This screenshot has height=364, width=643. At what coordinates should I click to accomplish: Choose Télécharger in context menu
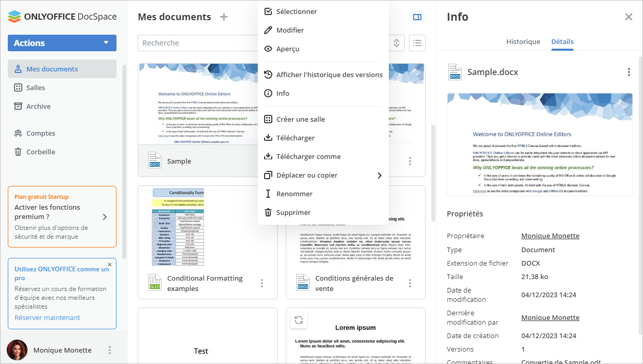(x=323, y=138)
